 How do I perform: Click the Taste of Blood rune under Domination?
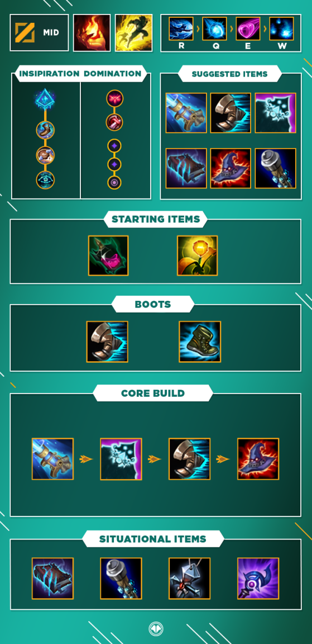[115, 122]
